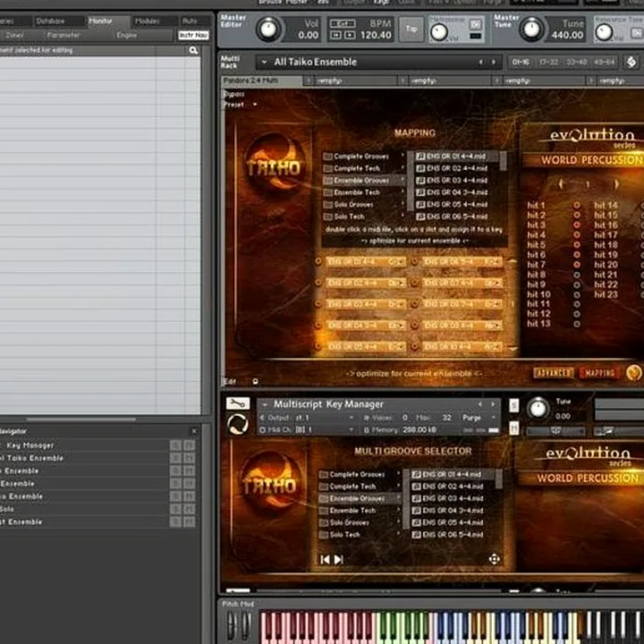
Task: Toggle the radio button next to hit 9
Action: [577, 284]
